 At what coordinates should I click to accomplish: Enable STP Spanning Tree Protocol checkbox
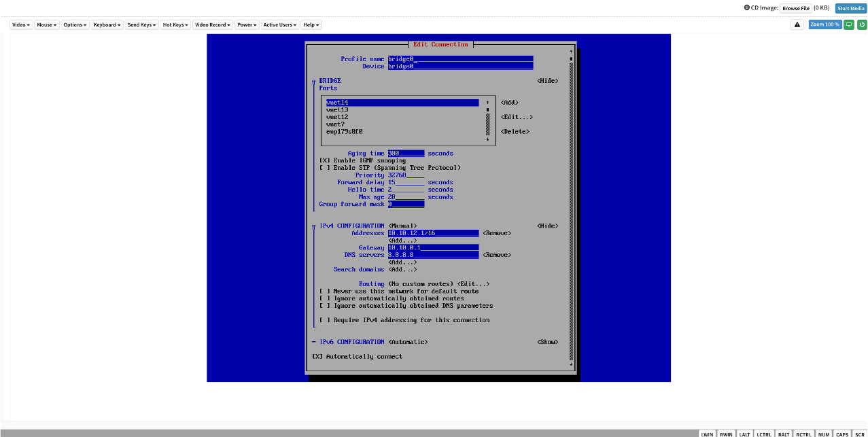[324, 168]
